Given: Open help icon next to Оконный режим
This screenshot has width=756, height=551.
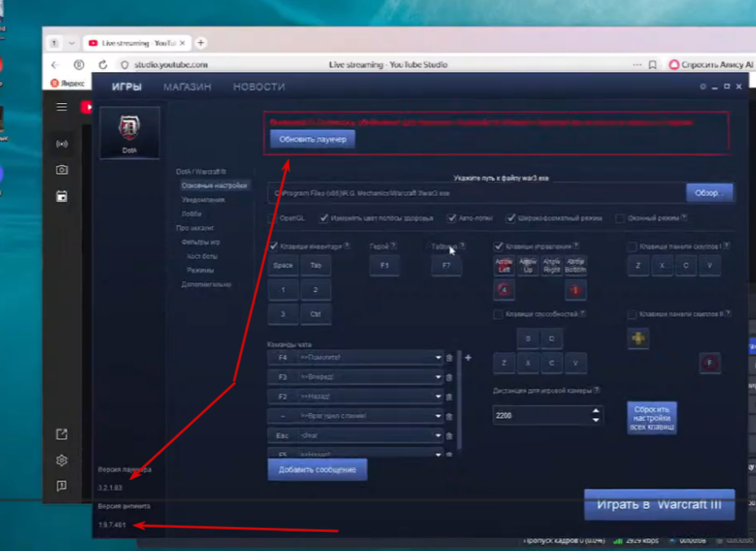Looking at the screenshot, I should pyautogui.click(x=684, y=217).
